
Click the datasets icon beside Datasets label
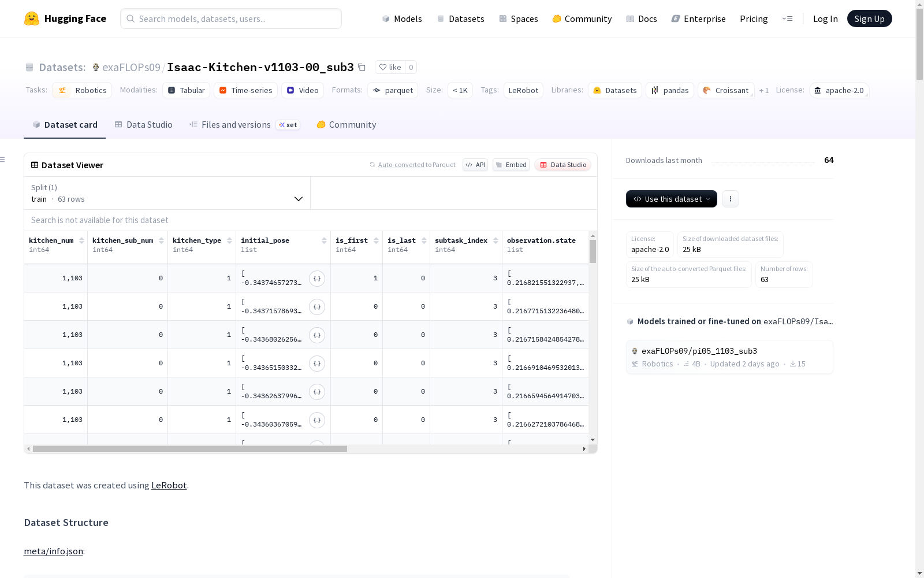click(29, 67)
